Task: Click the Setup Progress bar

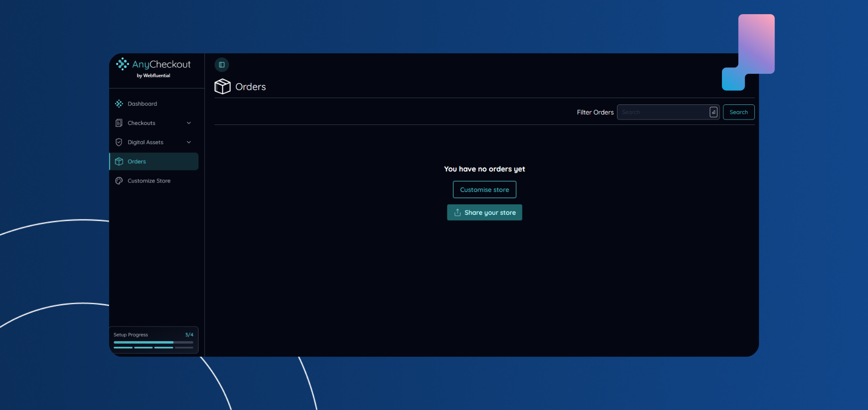Action: (x=153, y=342)
